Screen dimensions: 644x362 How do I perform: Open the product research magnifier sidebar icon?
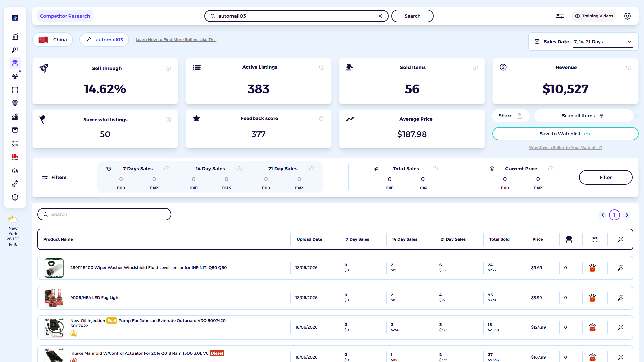coord(15,50)
